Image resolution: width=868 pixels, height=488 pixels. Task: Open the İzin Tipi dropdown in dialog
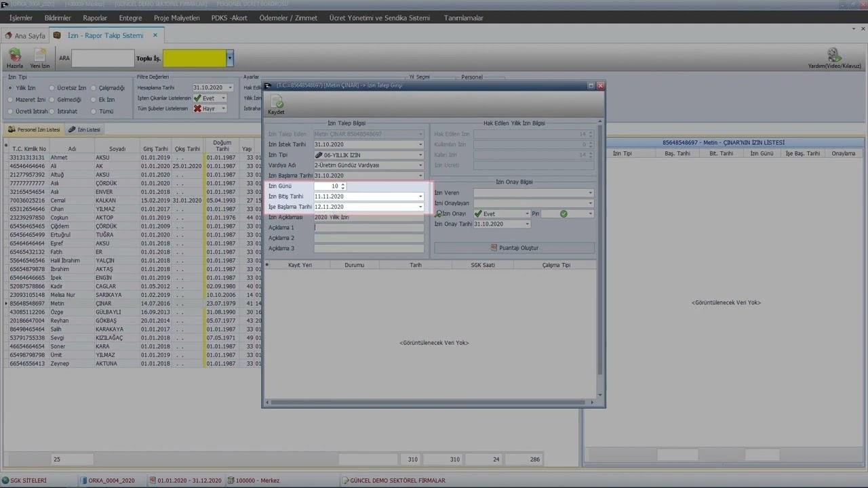(420, 155)
